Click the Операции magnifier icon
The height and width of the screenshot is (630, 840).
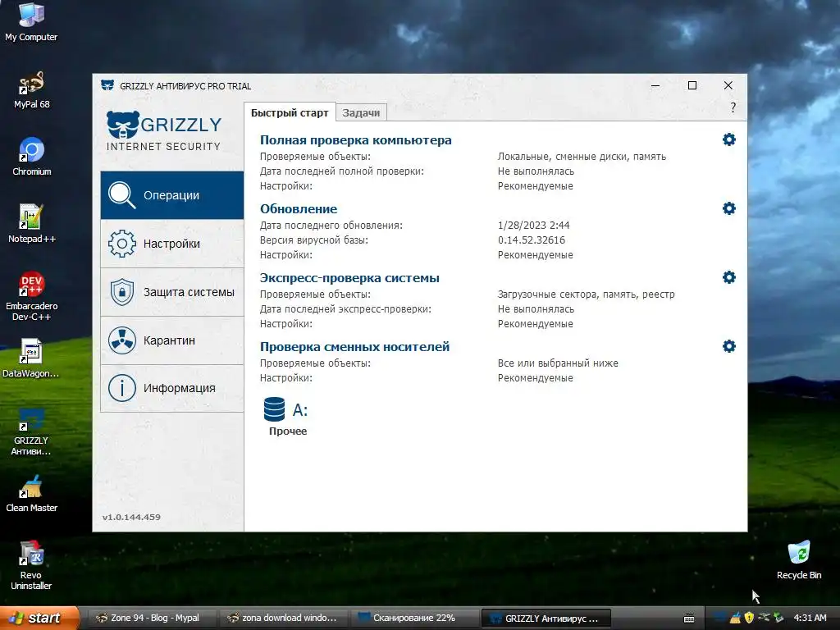point(121,195)
